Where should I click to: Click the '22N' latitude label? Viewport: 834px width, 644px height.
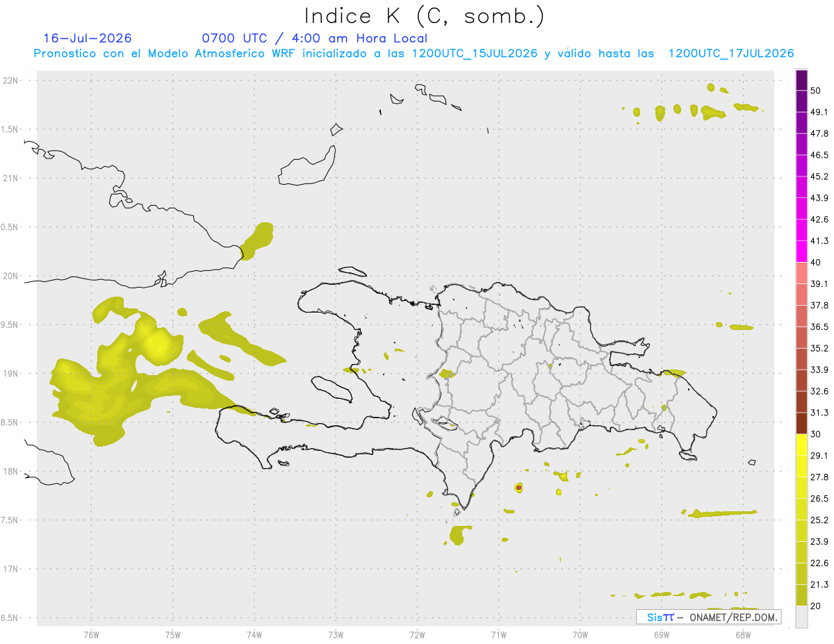(x=10, y=81)
